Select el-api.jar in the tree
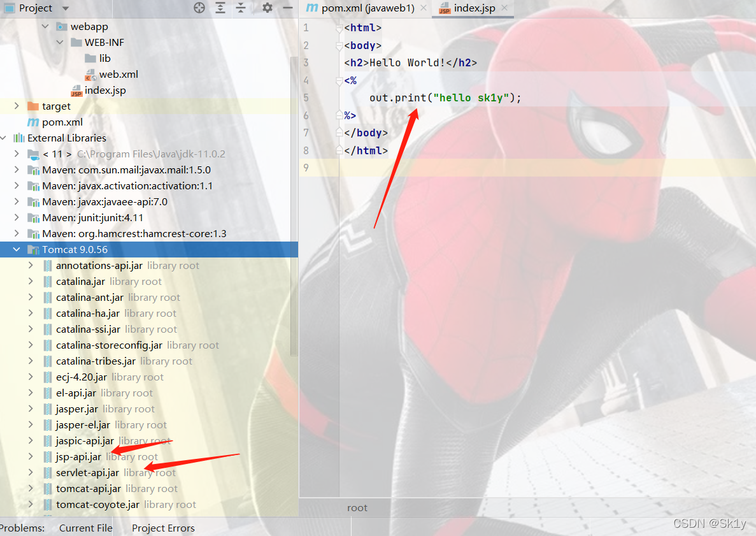 tap(76, 393)
